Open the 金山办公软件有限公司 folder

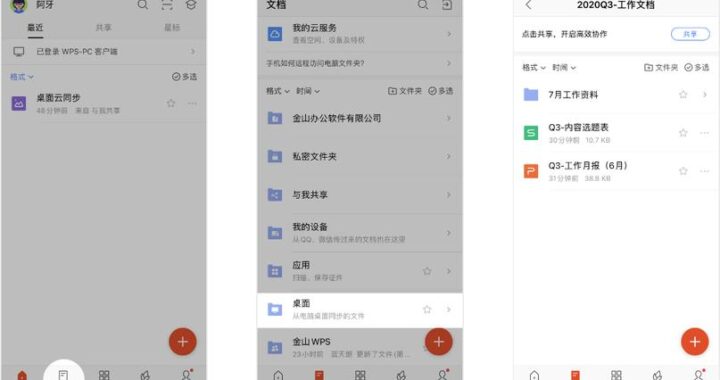[360, 118]
